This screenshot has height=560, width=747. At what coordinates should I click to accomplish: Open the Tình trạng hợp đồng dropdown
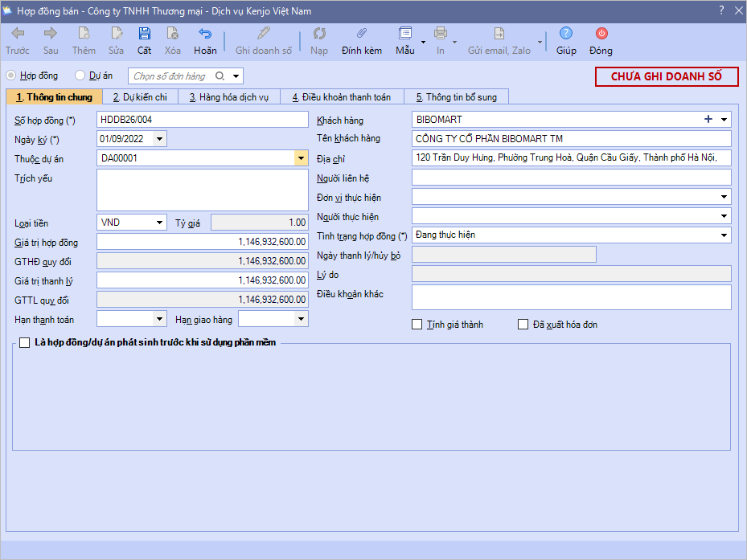[724, 235]
